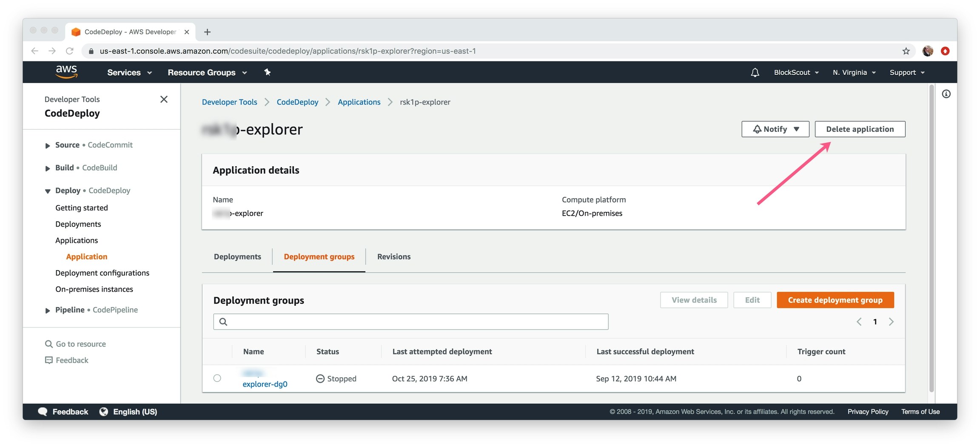Image resolution: width=980 pixels, height=447 pixels.
Task: Sort by Last attempted deployment column header
Action: 442,351
